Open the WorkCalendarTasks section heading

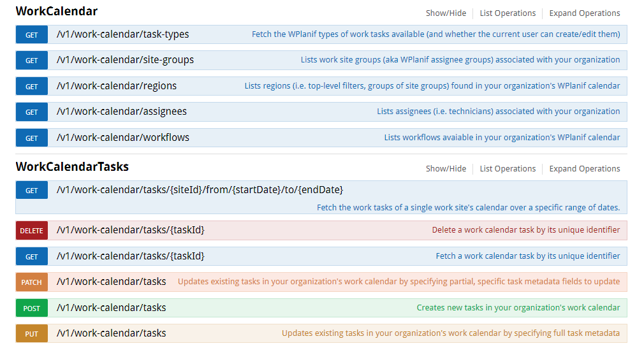pyautogui.click(x=72, y=167)
